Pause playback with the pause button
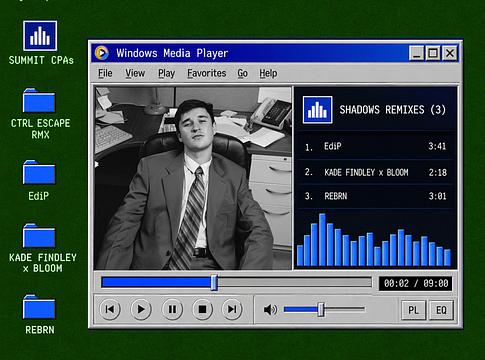The width and height of the screenshot is (485, 360). coord(172,309)
